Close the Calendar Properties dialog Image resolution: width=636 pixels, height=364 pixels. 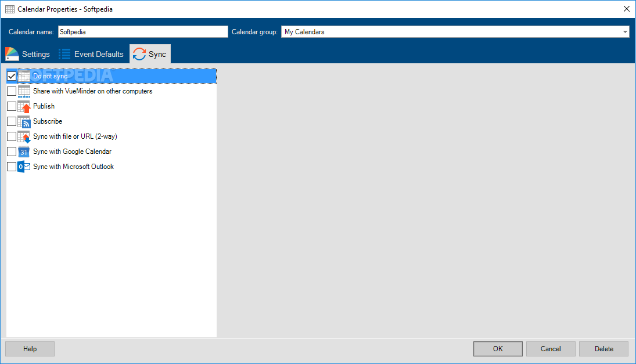coord(626,9)
